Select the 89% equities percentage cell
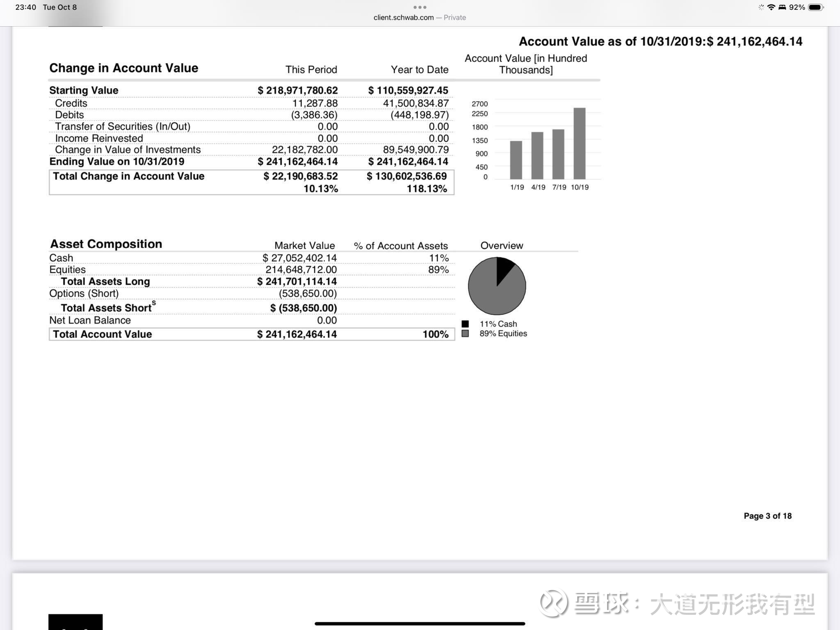Screen dimensions: 840x630 click(x=438, y=269)
